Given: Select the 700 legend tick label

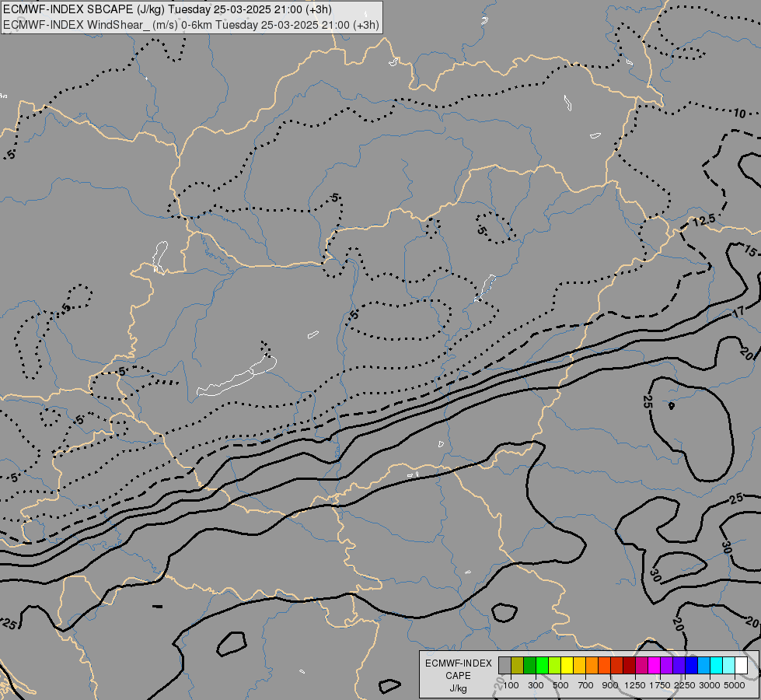Looking at the screenshot, I should pyautogui.click(x=585, y=685).
